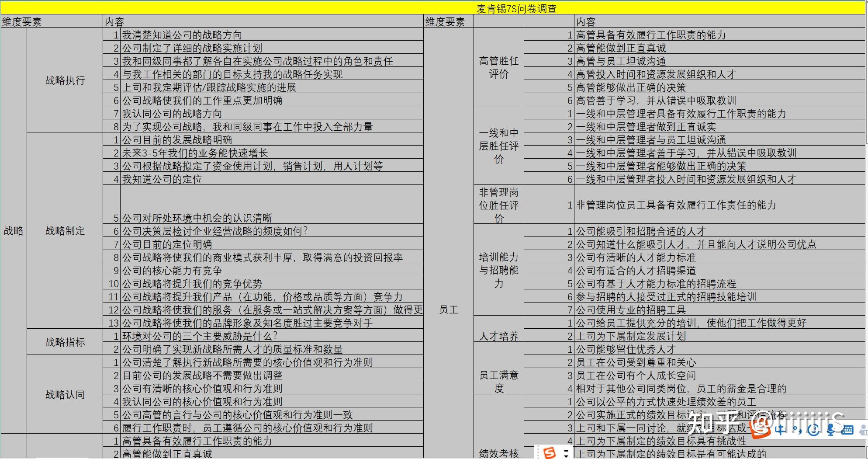Click cell 公司能够留住优秀人才

pos(720,349)
